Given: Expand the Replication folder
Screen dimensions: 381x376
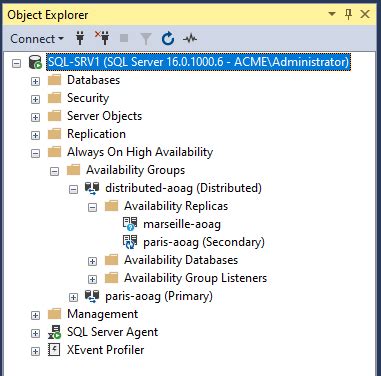Looking at the screenshot, I should 35,135.
